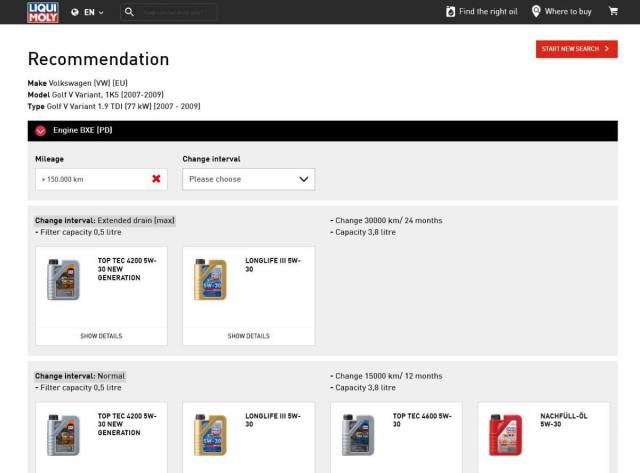Clear mileage with the red X
The image size is (640, 473).
tap(156, 179)
